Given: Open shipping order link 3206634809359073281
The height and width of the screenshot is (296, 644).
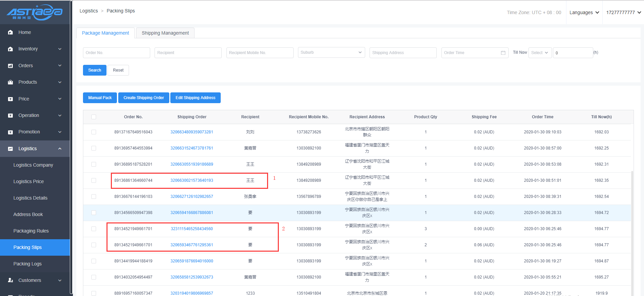Looking at the screenshot, I should coord(191,132).
